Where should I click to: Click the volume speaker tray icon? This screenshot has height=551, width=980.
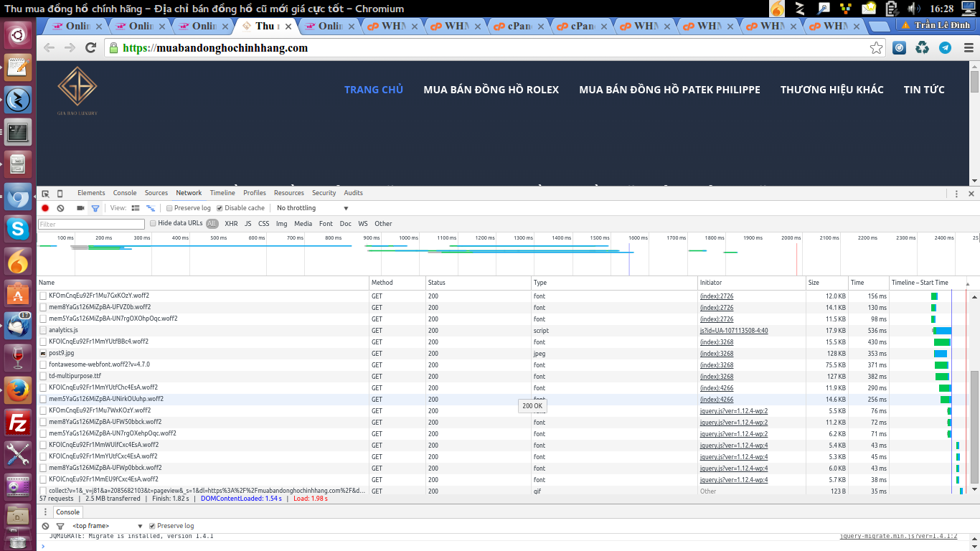(913, 9)
